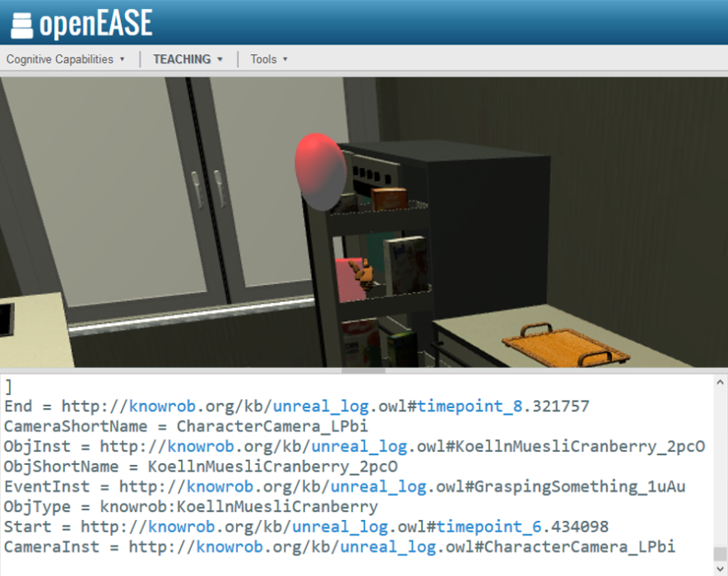The image size is (728, 576).
Task: Expand the TEACHING dropdown menu
Action: (x=188, y=59)
